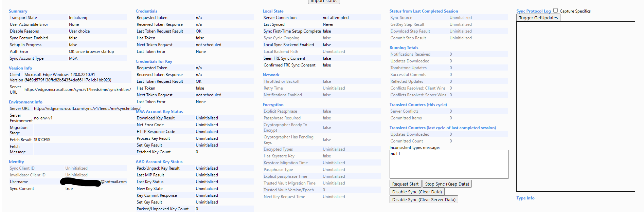The height and width of the screenshot is (212, 644).
Task: Click the Next Key Request Time label
Action: pos(284,197)
